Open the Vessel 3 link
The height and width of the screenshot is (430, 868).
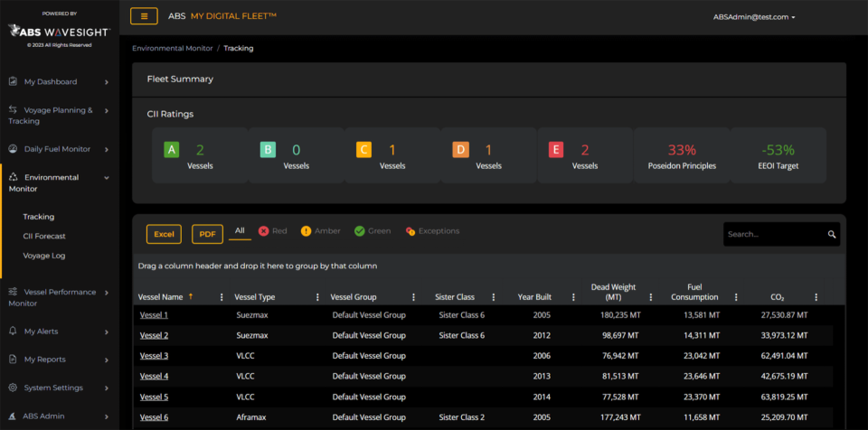click(x=154, y=356)
